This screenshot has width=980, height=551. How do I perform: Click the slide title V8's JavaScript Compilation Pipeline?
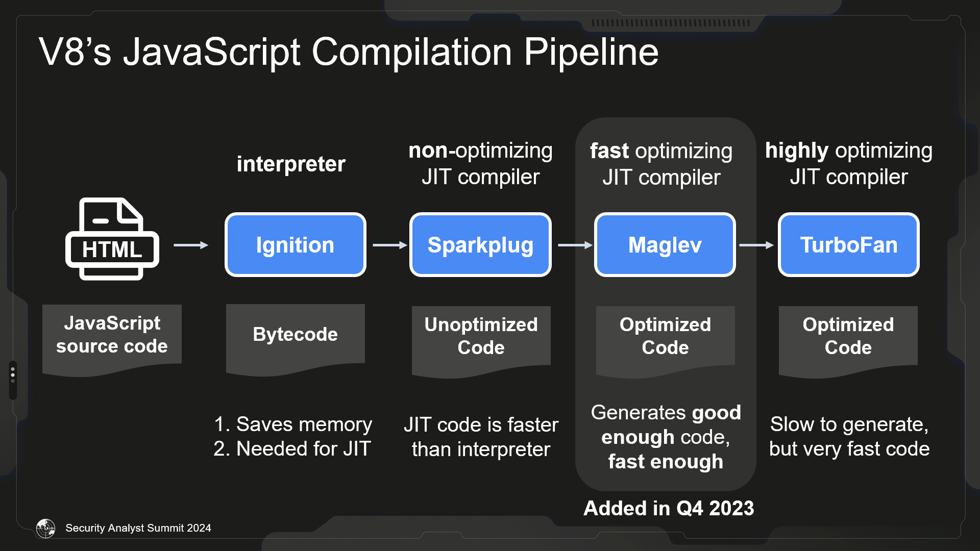pyautogui.click(x=349, y=52)
